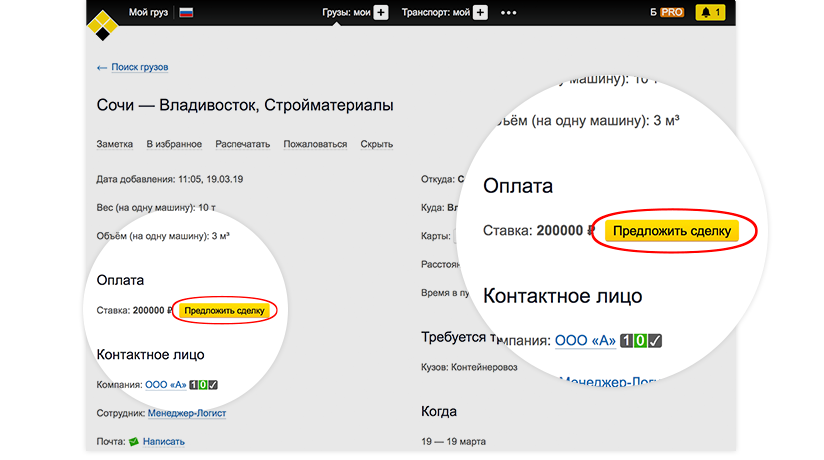Open the Менеджер-Логист employee link
Viewport: 824px width, 460px height.
point(186,413)
